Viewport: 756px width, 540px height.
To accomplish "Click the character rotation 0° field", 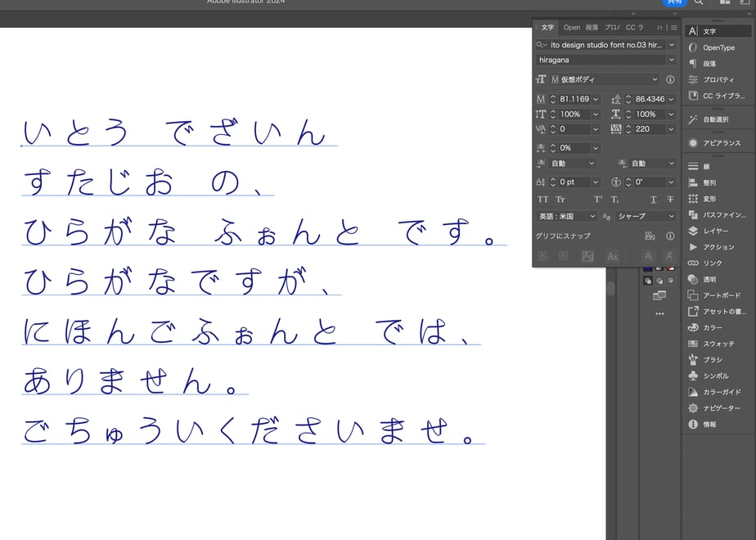I will (650, 182).
